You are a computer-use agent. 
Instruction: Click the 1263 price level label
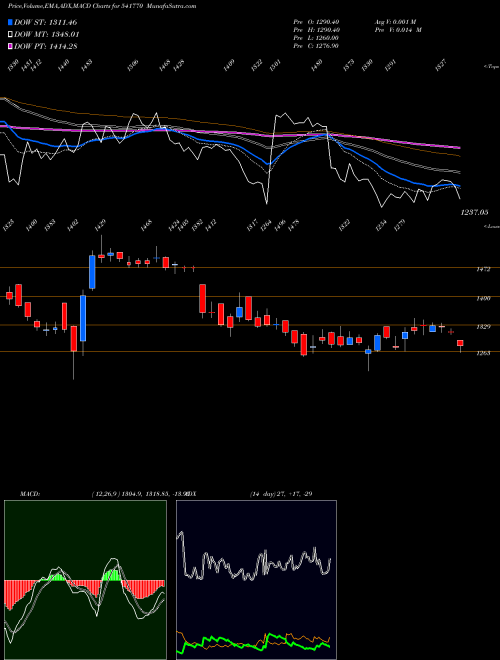point(483,353)
